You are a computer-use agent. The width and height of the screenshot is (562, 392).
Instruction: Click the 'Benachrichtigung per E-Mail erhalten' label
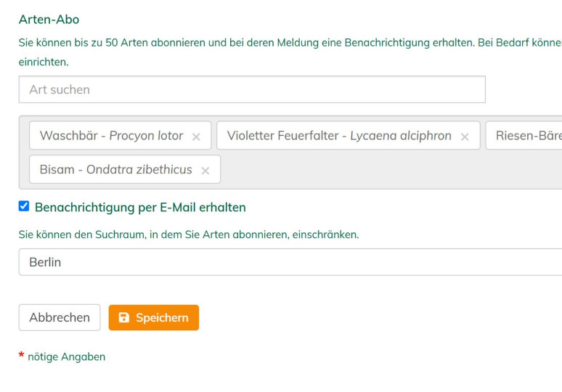(140, 208)
